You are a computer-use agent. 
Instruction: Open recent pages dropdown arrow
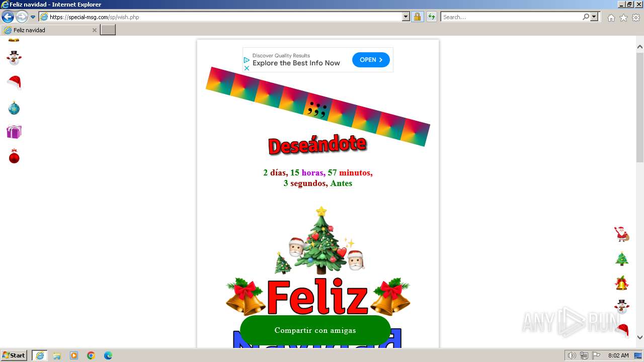pos(33,17)
